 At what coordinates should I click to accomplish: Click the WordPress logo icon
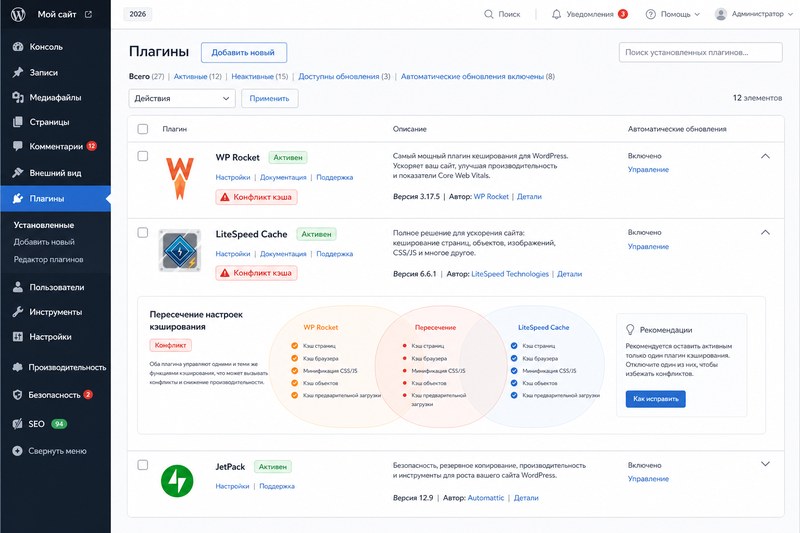coord(18,14)
